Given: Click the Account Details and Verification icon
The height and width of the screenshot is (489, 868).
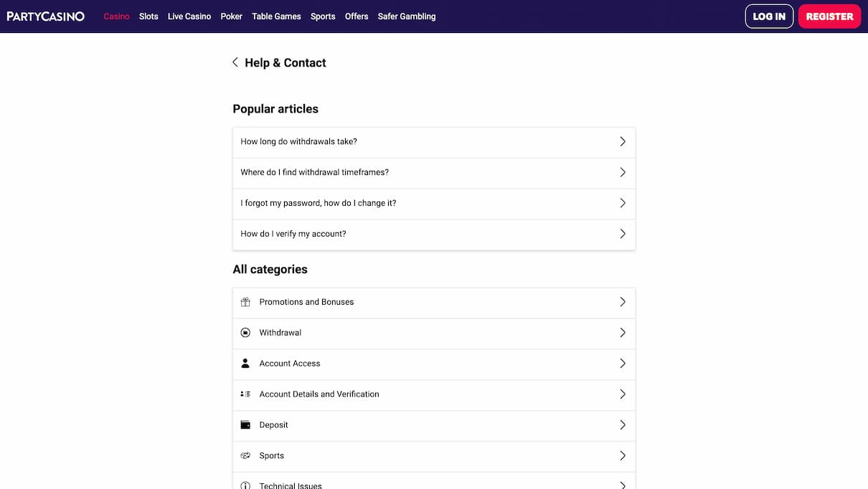Looking at the screenshot, I should tap(245, 394).
